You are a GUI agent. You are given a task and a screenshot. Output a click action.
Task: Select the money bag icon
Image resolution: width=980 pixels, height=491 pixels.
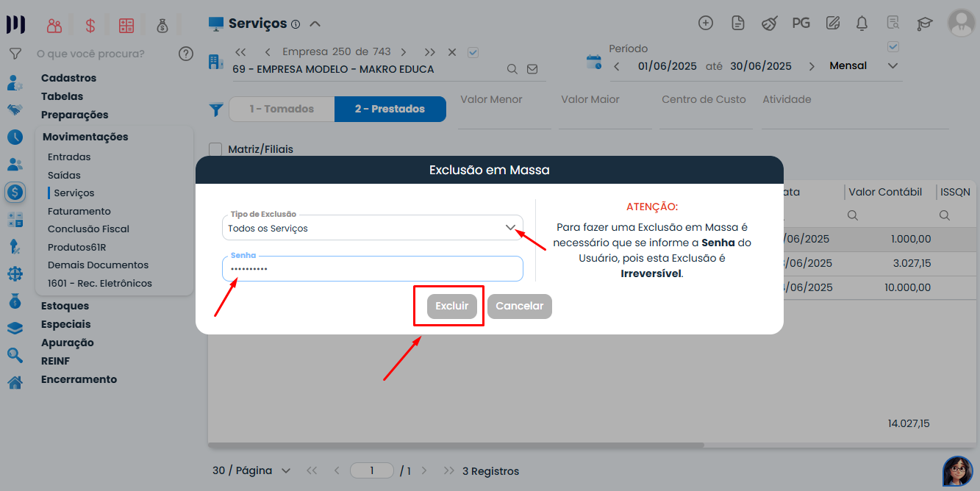[x=162, y=24]
